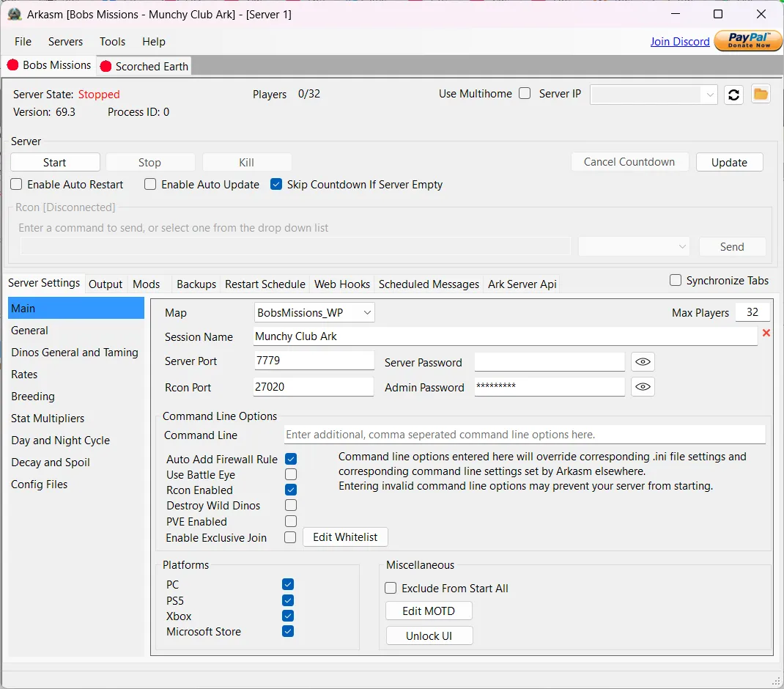Screen dimensions: 784x689
Task: Reveal the Admin Password with eye icon
Action: (643, 387)
